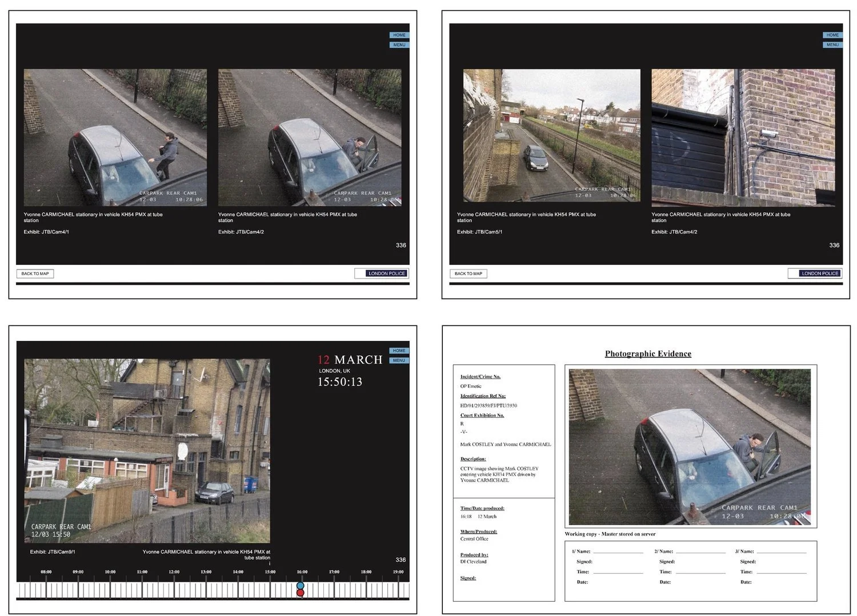
Task: Select blue marker on the timeline
Action: (x=301, y=586)
